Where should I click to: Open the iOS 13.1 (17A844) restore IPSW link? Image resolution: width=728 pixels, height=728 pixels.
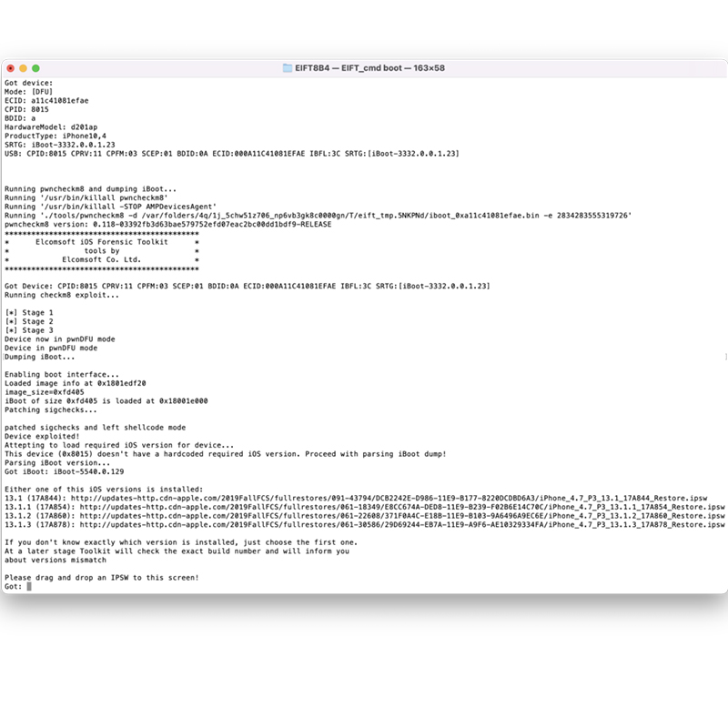(x=389, y=498)
